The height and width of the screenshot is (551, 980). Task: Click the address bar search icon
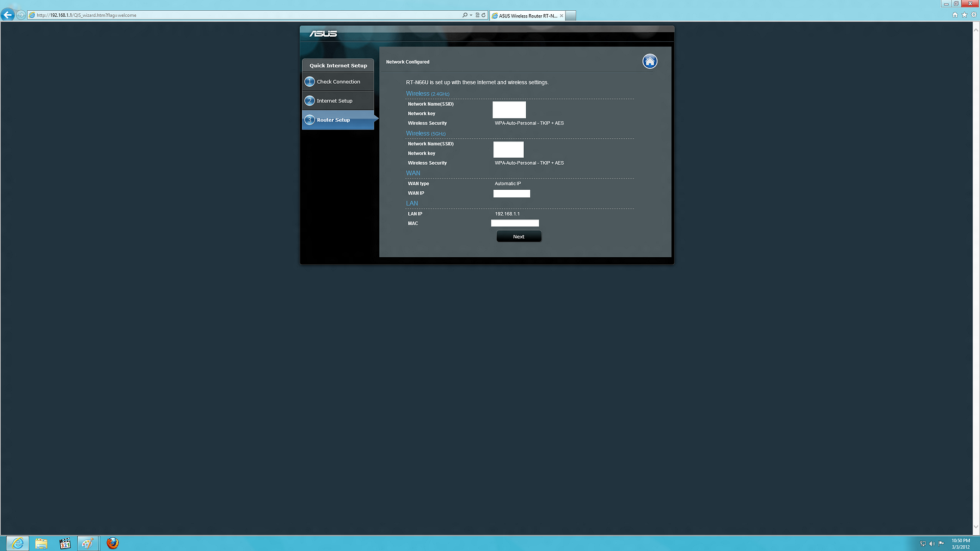464,15
